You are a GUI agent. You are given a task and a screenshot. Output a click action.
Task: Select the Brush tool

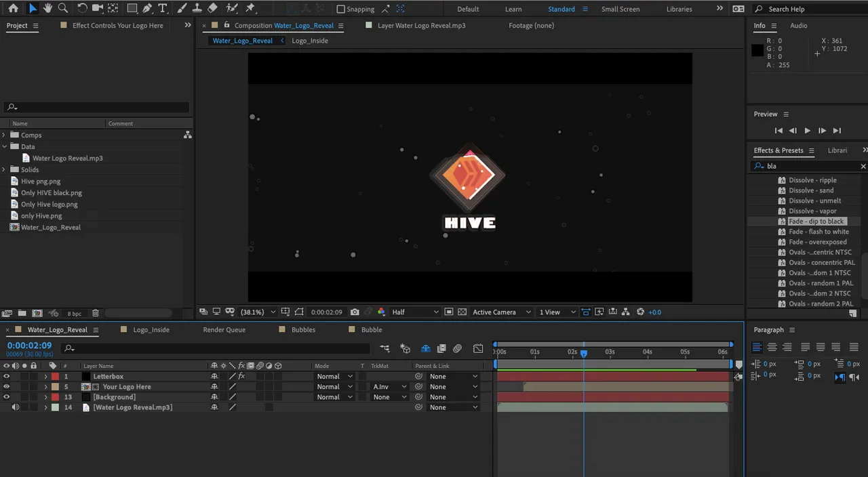(182, 9)
